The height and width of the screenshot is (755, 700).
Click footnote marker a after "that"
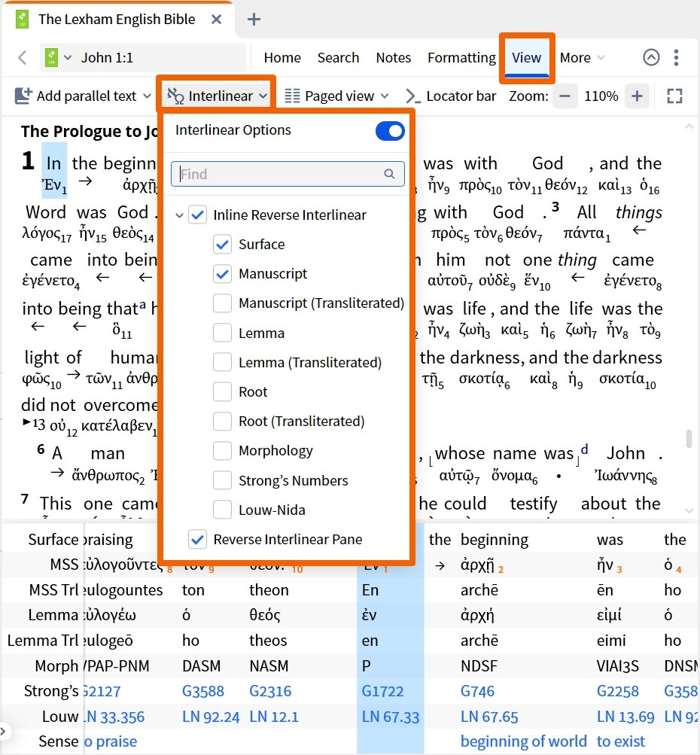click(142, 304)
